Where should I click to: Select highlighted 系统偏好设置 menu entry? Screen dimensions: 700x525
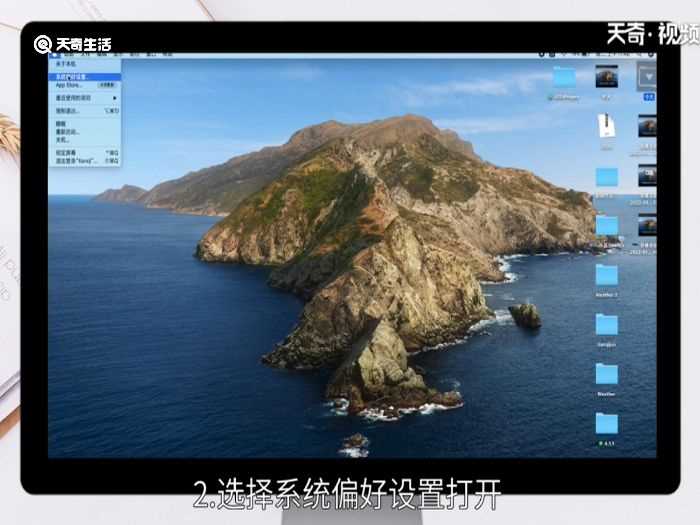(84, 77)
